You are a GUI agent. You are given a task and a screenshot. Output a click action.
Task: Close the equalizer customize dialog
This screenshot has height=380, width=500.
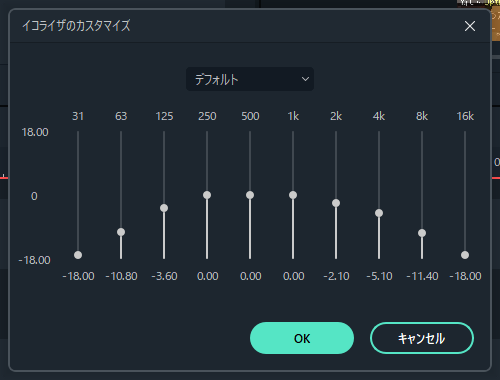pyautogui.click(x=470, y=26)
